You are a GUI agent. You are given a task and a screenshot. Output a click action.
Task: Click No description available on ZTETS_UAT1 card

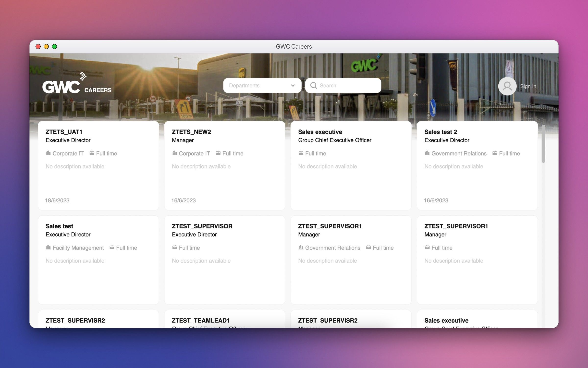point(75,166)
